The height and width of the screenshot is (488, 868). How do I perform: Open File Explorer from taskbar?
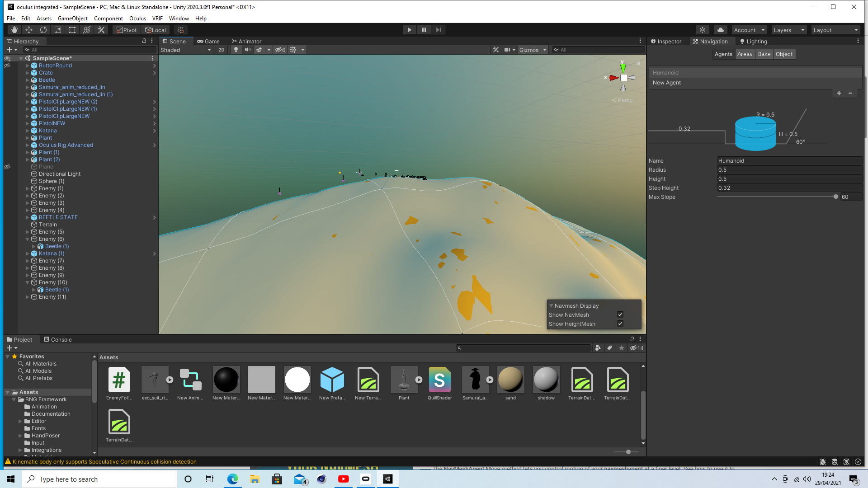coord(255,479)
